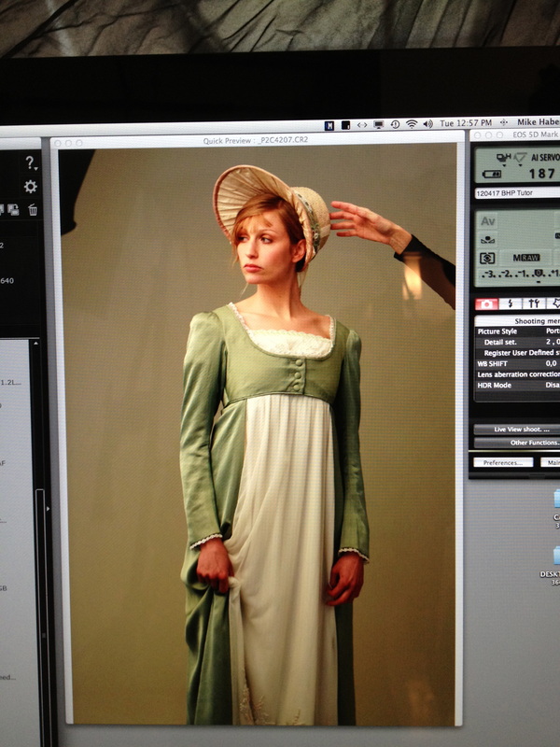This screenshot has width=560, height=747.
Task: Click the Av shooting mode indicator
Action: pos(488,221)
